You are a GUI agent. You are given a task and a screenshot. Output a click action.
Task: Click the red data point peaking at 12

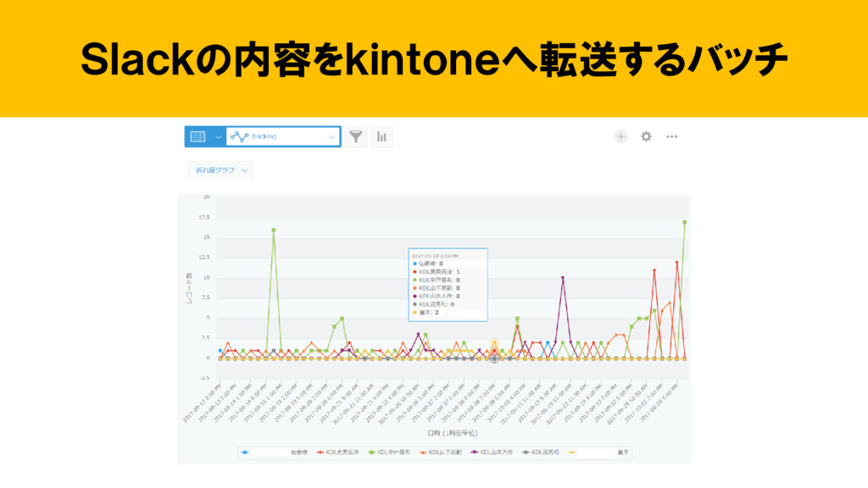tap(676, 263)
